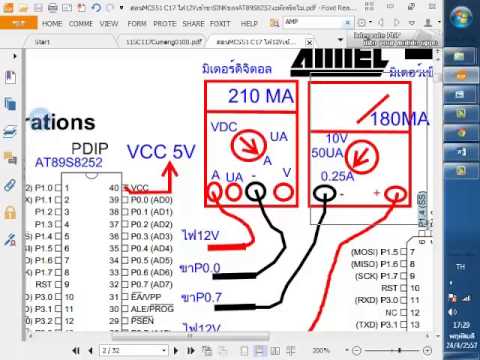Select continuous facing view icon
Image resolution: width=480 pixels, height=360 pixels.
pyautogui.click(x=291, y=351)
